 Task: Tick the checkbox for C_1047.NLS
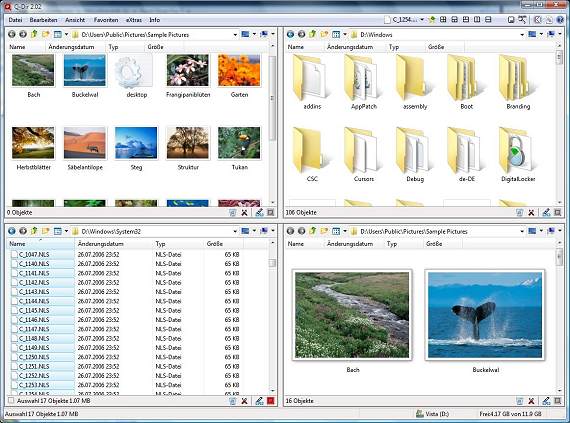click(14, 254)
